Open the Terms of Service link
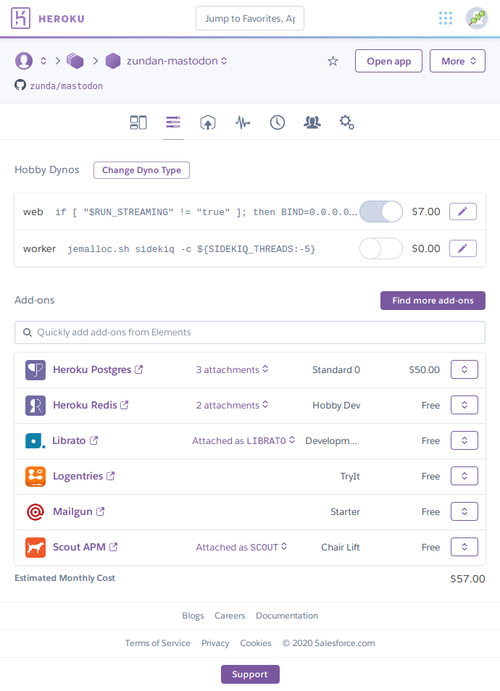 point(157,643)
